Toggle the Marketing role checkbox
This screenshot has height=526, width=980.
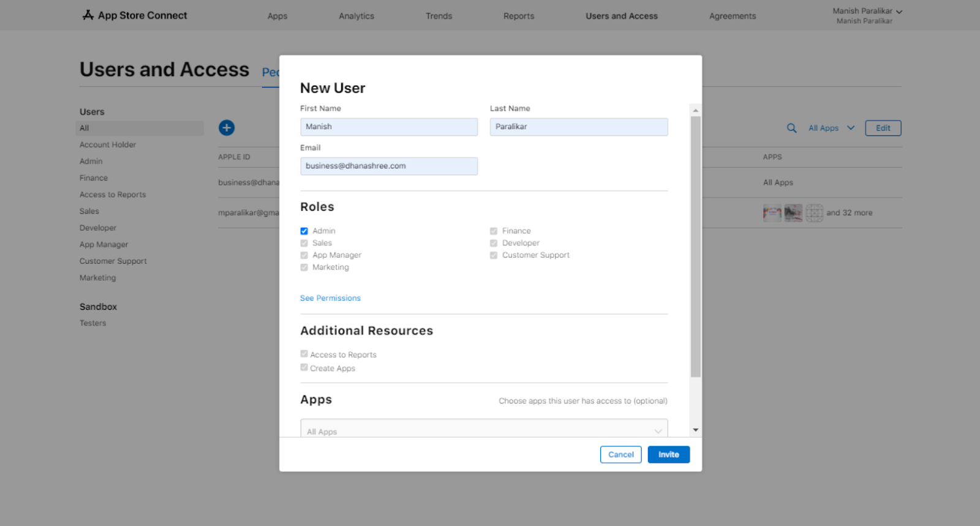[304, 268]
